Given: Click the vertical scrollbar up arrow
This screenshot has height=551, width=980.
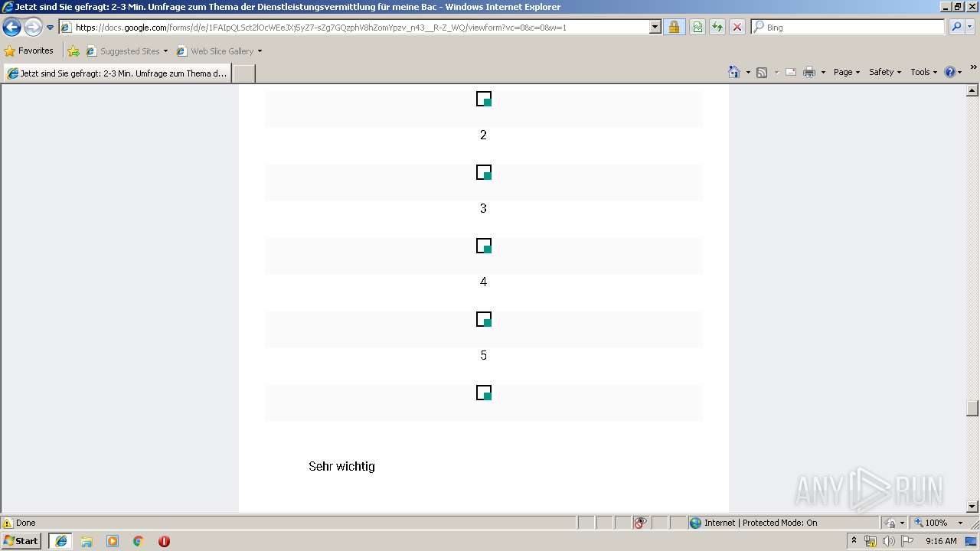Looking at the screenshot, I should tap(972, 90).
